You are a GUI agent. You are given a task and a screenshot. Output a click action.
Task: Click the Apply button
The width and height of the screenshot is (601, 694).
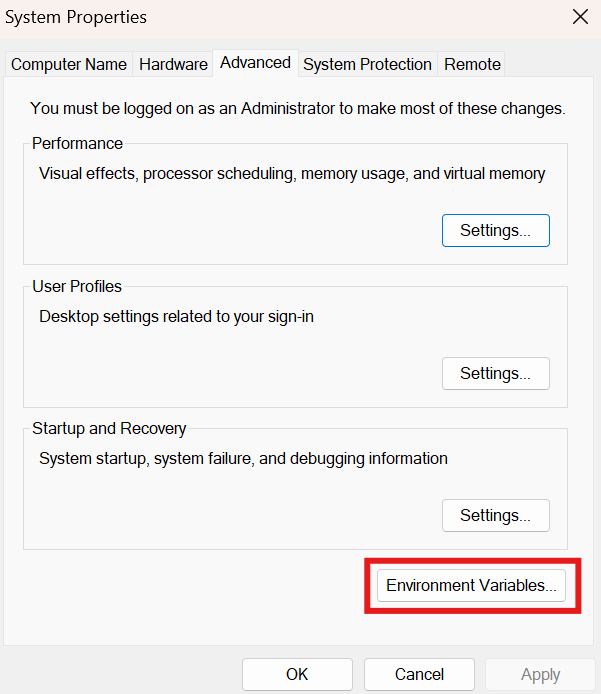click(x=540, y=674)
